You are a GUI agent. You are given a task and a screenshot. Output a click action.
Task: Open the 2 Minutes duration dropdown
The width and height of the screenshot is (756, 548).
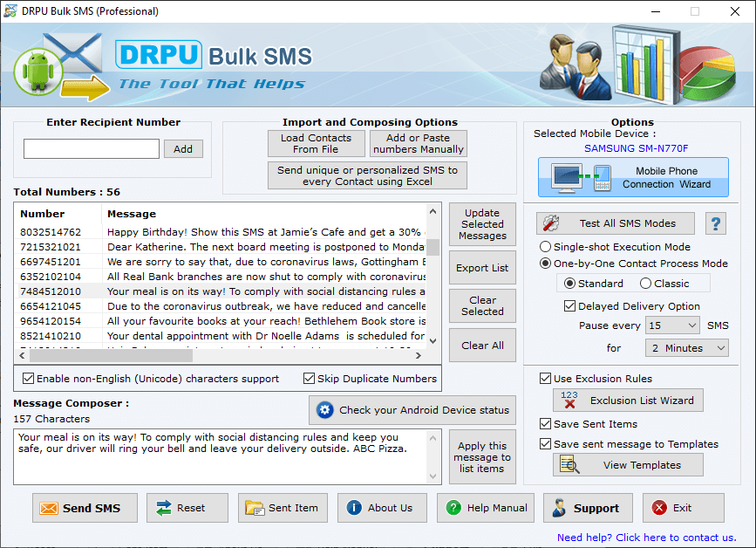point(686,348)
